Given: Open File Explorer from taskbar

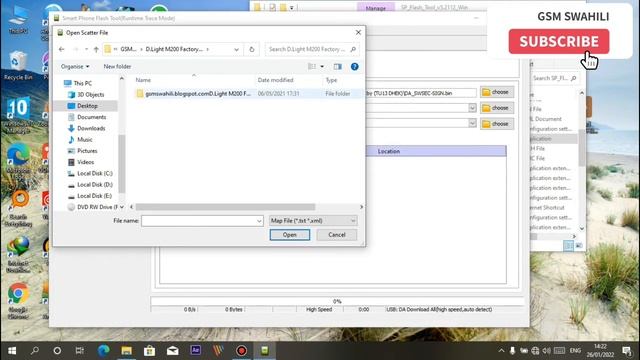Looking at the screenshot, I should [x=127, y=351].
